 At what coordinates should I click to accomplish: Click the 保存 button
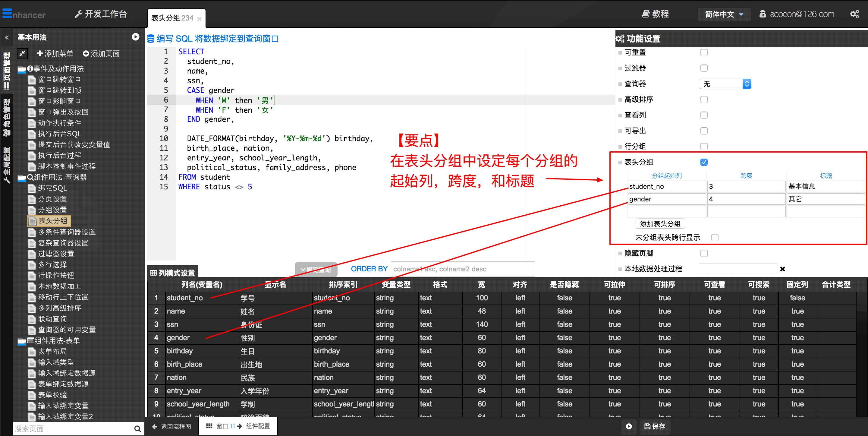point(654,426)
